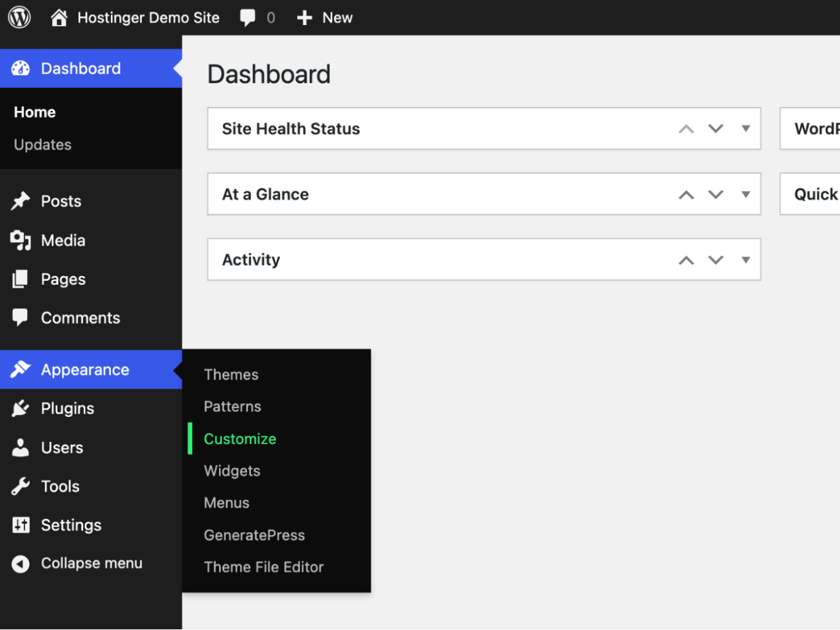Image resolution: width=840 pixels, height=630 pixels.
Task: Move the Activity panel up with its chevron
Action: [x=686, y=259]
